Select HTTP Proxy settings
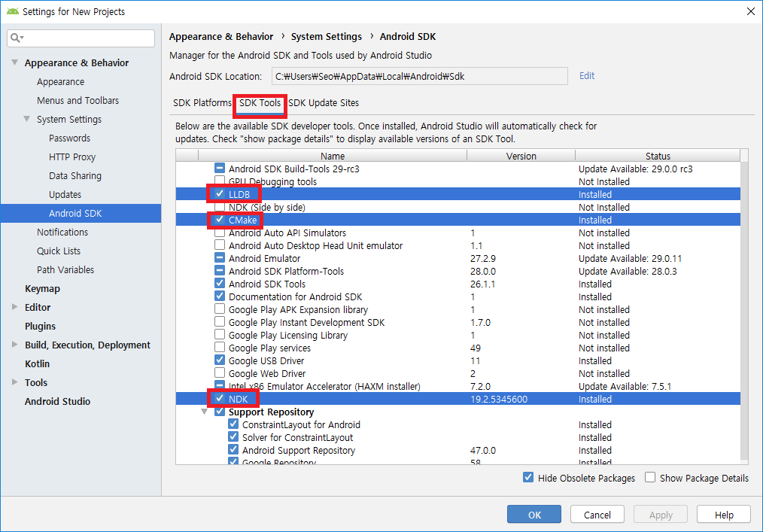The image size is (763, 532). click(x=72, y=157)
